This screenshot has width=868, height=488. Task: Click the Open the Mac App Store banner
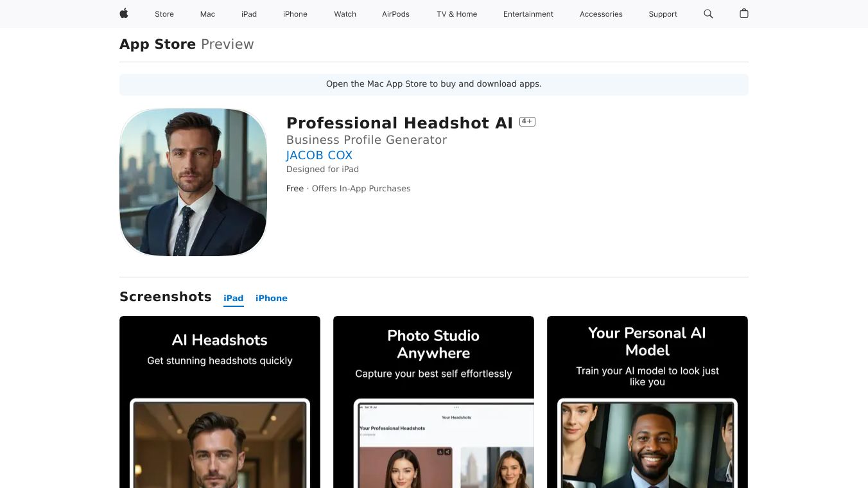click(434, 84)
